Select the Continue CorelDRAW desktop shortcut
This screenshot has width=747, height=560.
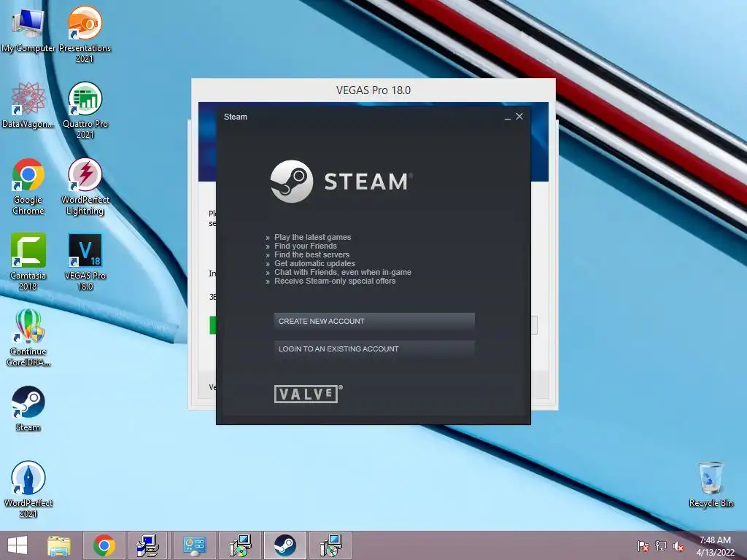pos(28,338)
